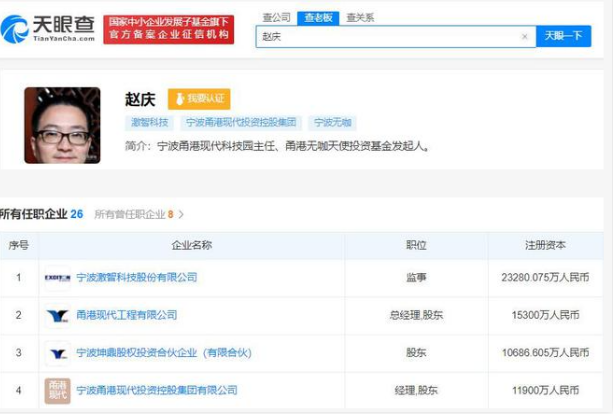
Task: Click the red 官方备案企业征信机构 banner
Action: [x=168, y=29]
